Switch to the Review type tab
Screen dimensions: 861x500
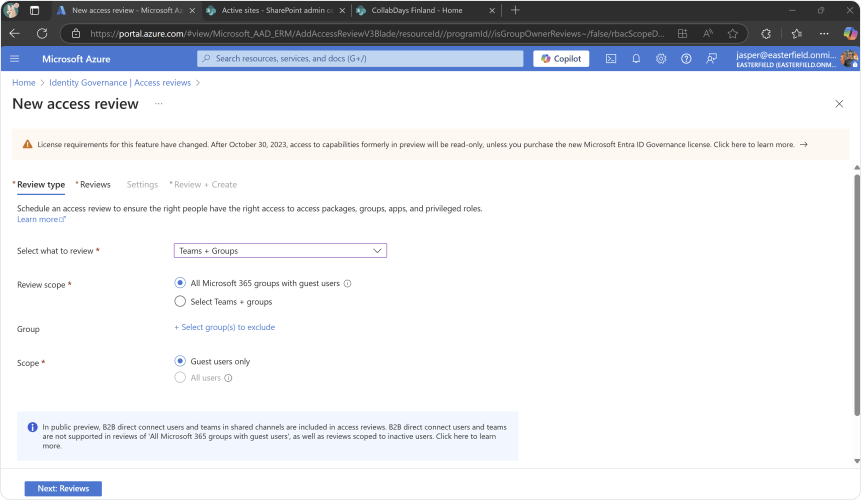(41, 185)
